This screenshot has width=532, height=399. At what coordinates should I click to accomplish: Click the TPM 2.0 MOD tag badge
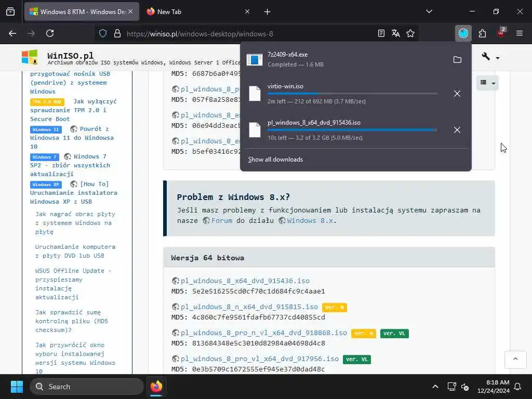click(47, 102)
